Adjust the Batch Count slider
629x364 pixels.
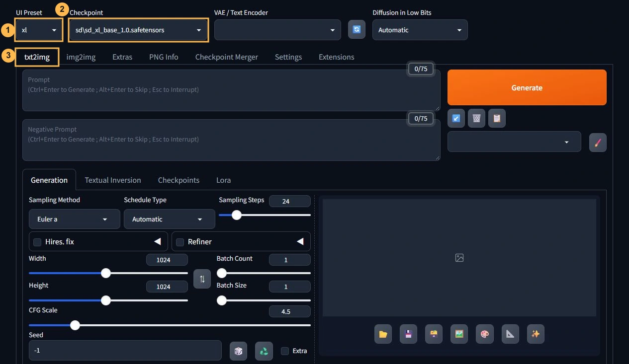click(264, 273)
